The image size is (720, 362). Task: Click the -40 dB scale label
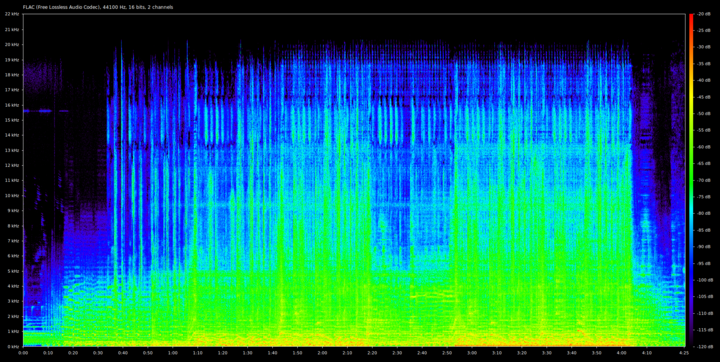[x=704, y=80]
